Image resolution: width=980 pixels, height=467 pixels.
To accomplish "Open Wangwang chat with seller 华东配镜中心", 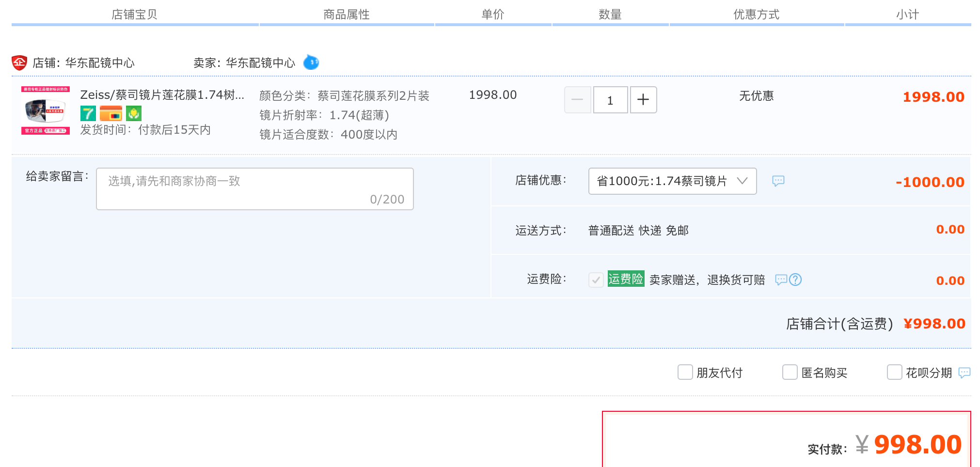I will 311,62.
